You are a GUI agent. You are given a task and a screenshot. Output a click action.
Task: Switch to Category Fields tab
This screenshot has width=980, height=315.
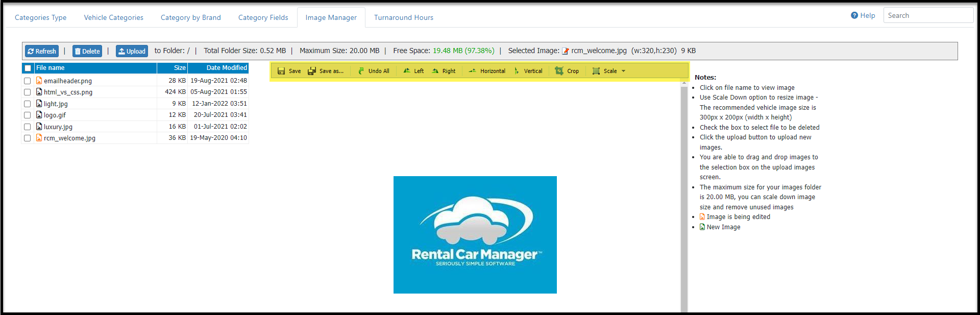click(x=263, y=17)
